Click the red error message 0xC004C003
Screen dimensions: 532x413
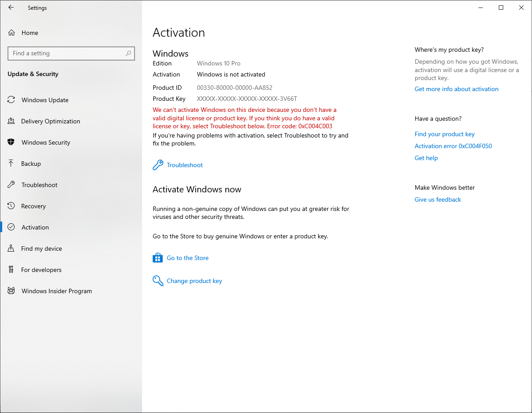245,118
